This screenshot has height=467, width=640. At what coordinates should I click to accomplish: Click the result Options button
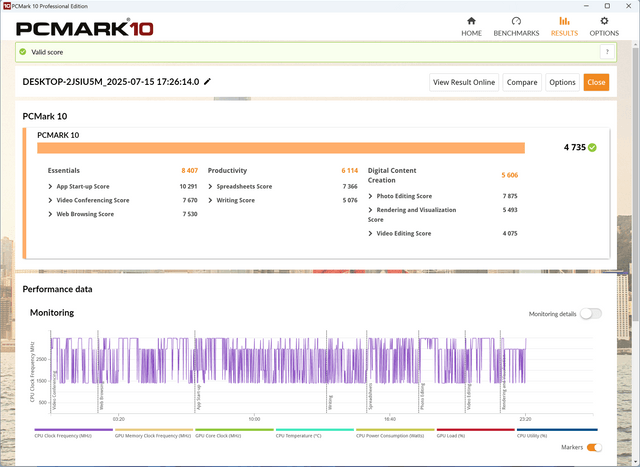pyautogui.click(x=562, y=82)
